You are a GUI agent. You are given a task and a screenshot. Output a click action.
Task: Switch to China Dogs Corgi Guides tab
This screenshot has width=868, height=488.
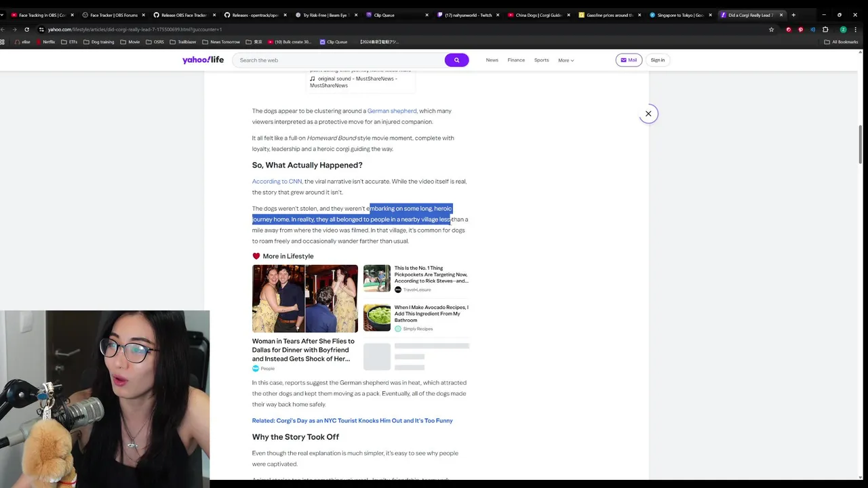(536, 15)
